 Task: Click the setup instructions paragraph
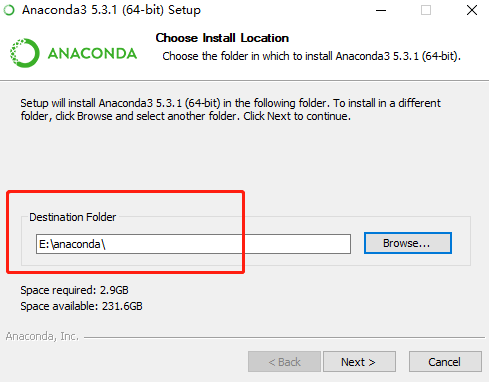click(230, 109)
